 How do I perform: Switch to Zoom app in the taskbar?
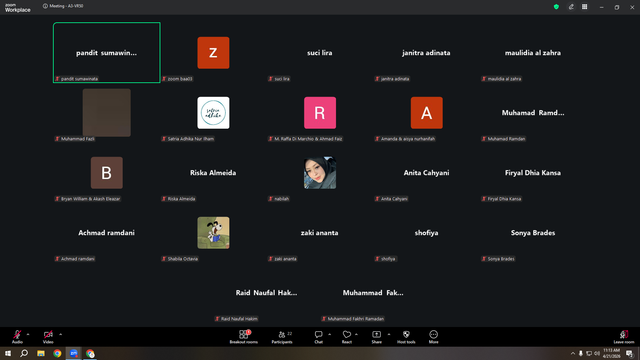pyautogui.click(x=74, y=353)
